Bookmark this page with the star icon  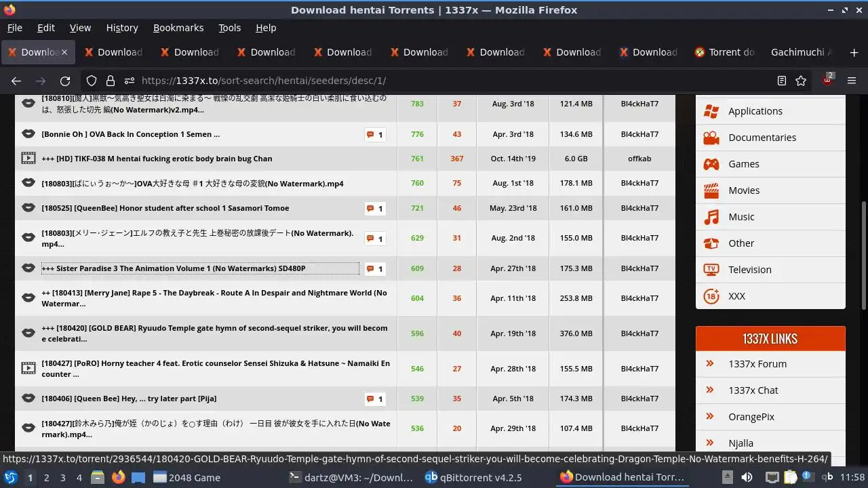(801, 81)
